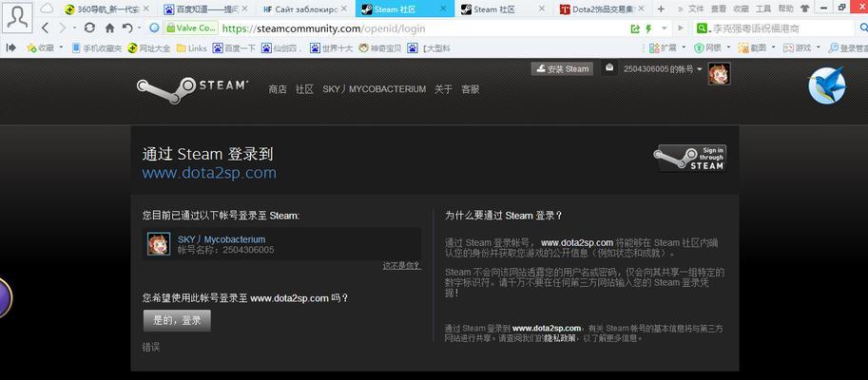Expand the undo-close dropdown arrow
Viewport: 868px width, 380px height.
tap(139, 28)
